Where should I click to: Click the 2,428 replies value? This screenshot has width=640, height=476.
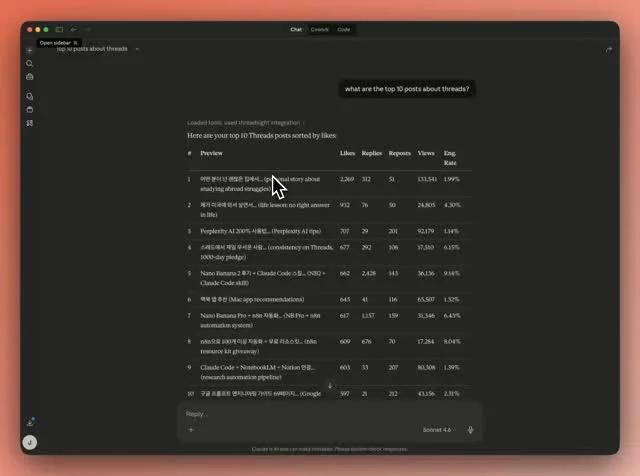(x=369, y=273)
